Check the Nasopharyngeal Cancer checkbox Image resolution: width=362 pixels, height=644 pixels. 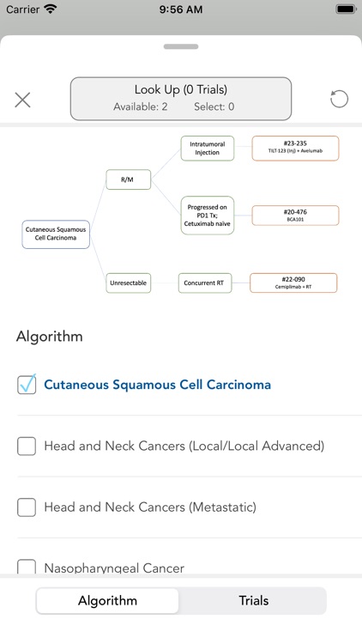click(x=27, y=567)
